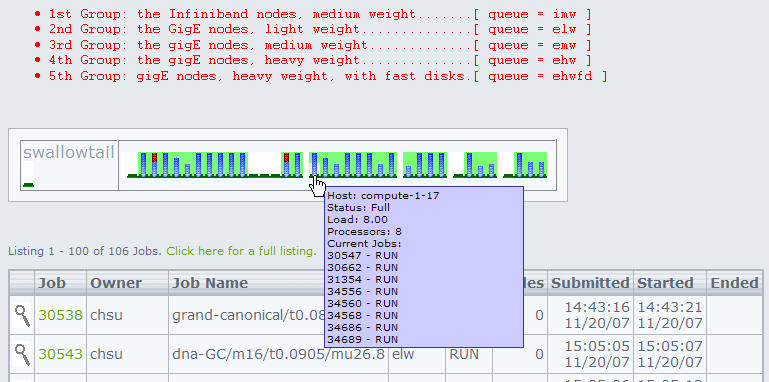Sort by Submitted column header
769x382 pixels.
point(590,283)
